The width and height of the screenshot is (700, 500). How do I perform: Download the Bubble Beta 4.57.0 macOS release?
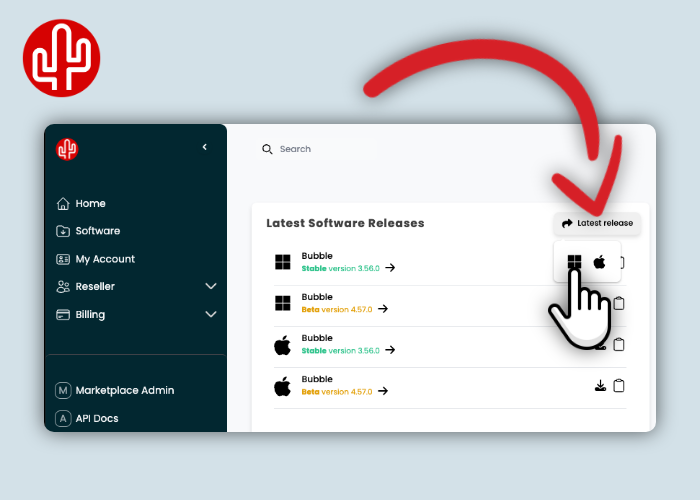(600, 386)
